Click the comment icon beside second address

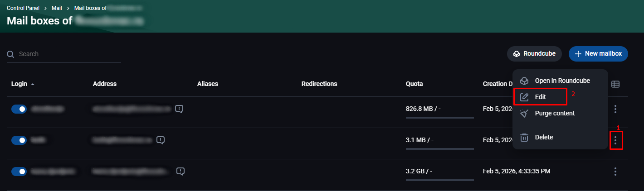[x=161, y=140]
